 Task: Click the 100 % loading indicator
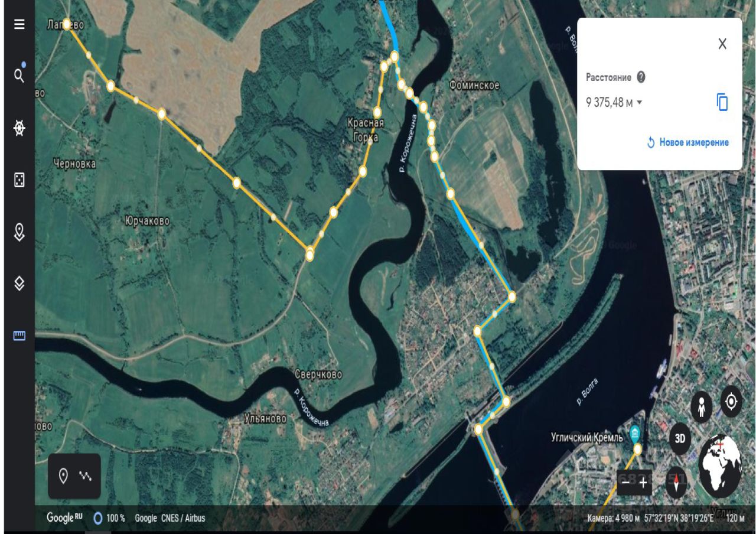[x=109, y=519]
